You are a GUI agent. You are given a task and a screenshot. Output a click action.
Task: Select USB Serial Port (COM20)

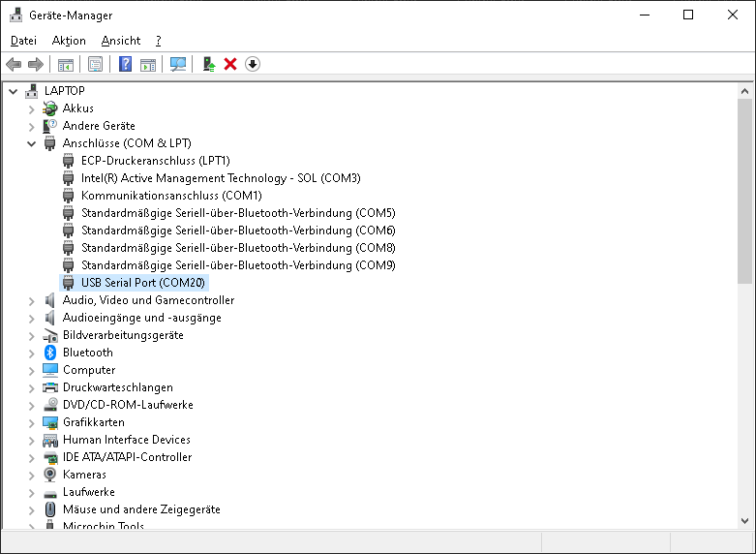(x=142, y=283)
